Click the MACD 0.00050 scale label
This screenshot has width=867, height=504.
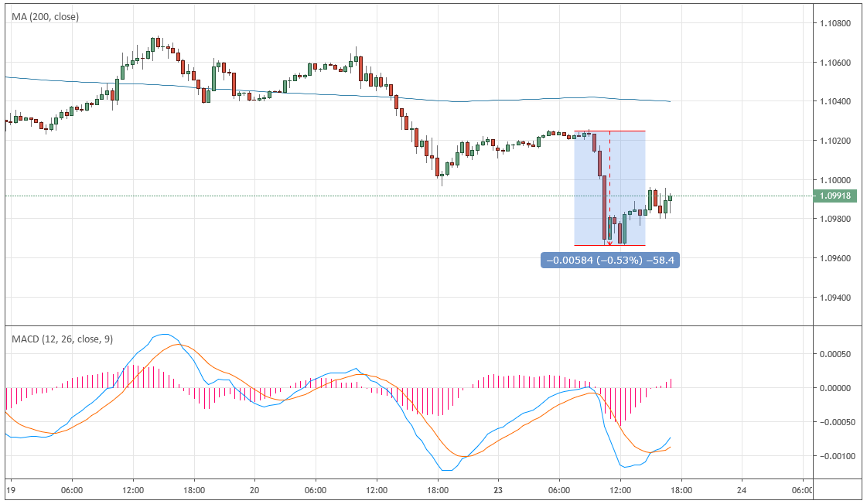click(835, 354)
